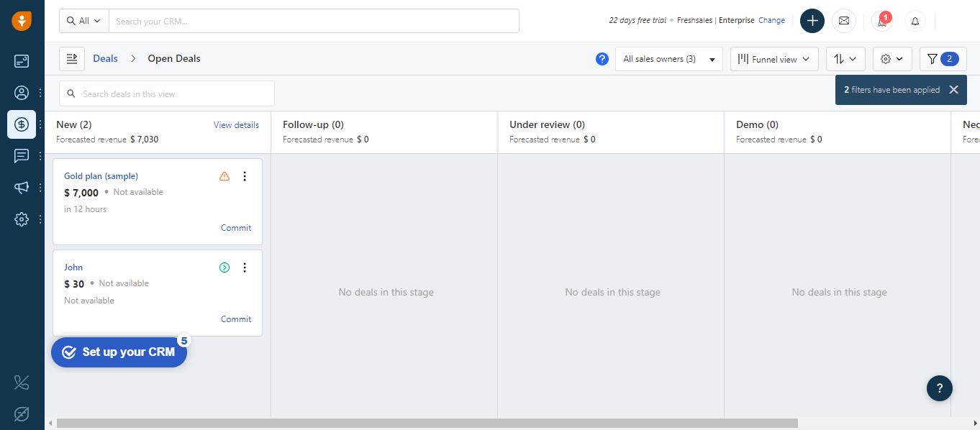This screenshot has height=430, width=980.
Task: Open the sort order dropdown
Action: point(845,59)
